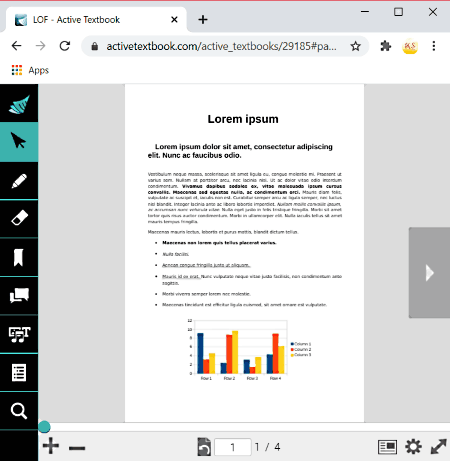Click the teal zoom slider handle

coord(44,427)
